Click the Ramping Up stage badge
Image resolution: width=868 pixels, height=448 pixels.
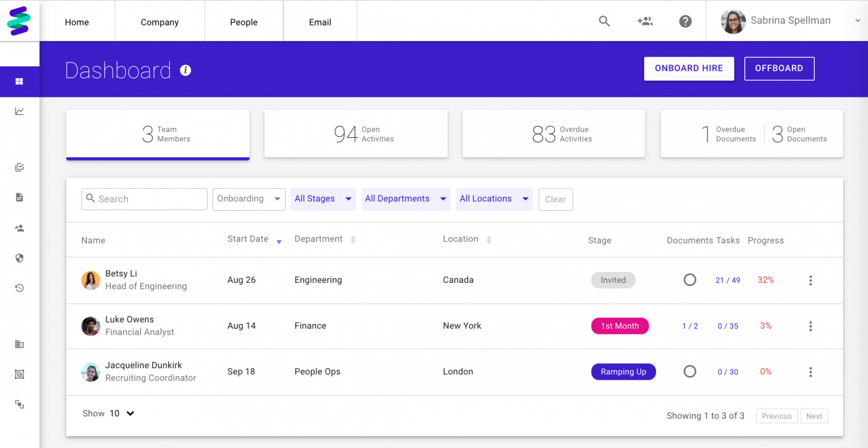click(624, 372)
